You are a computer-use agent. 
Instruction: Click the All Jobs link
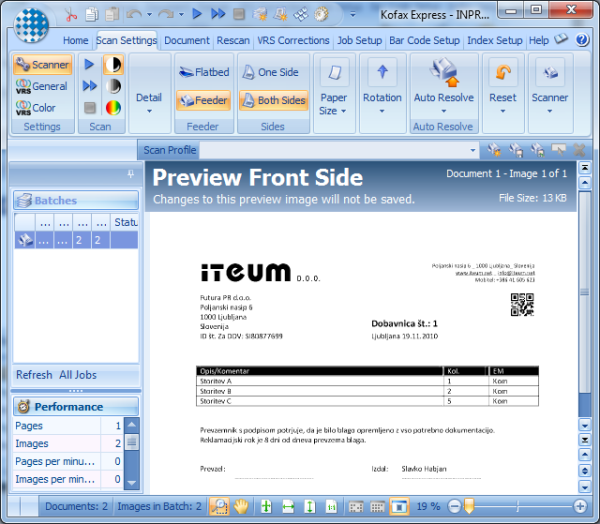[78, 375]
